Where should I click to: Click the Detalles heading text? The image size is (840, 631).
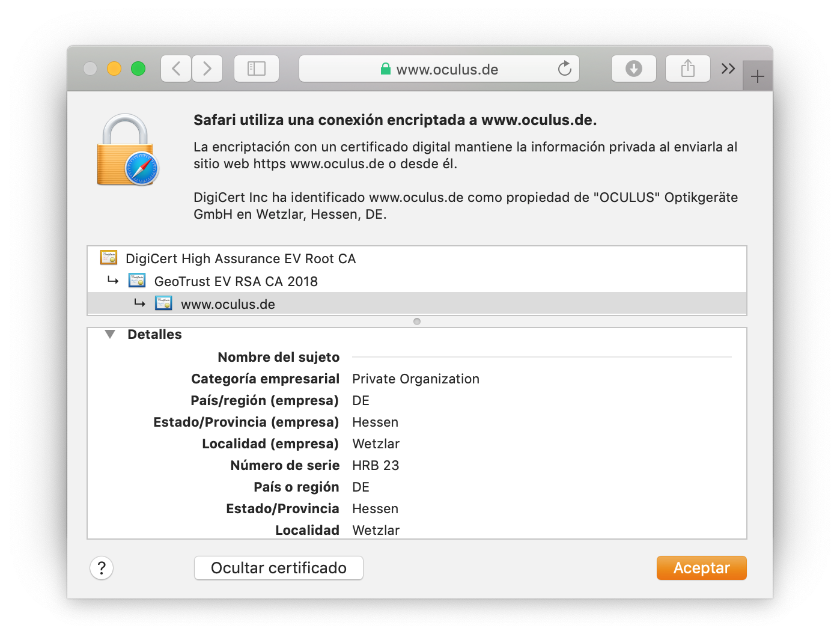click(154, 335)
